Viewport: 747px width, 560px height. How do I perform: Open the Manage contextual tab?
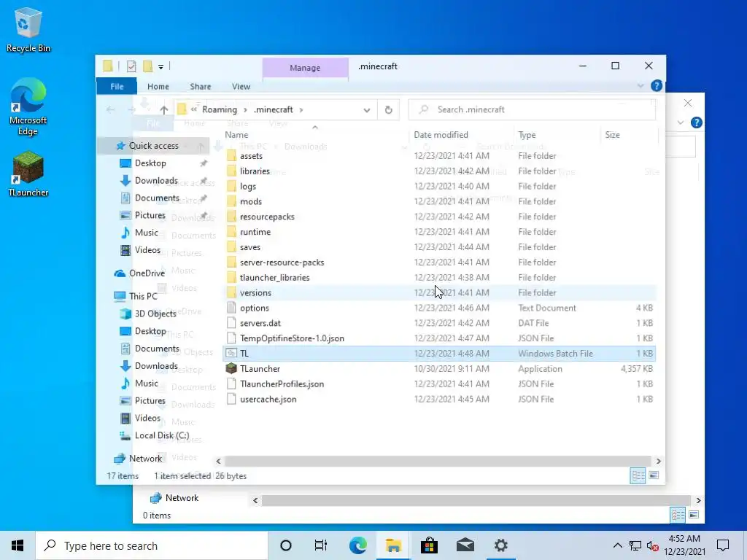tap(305, 68)
